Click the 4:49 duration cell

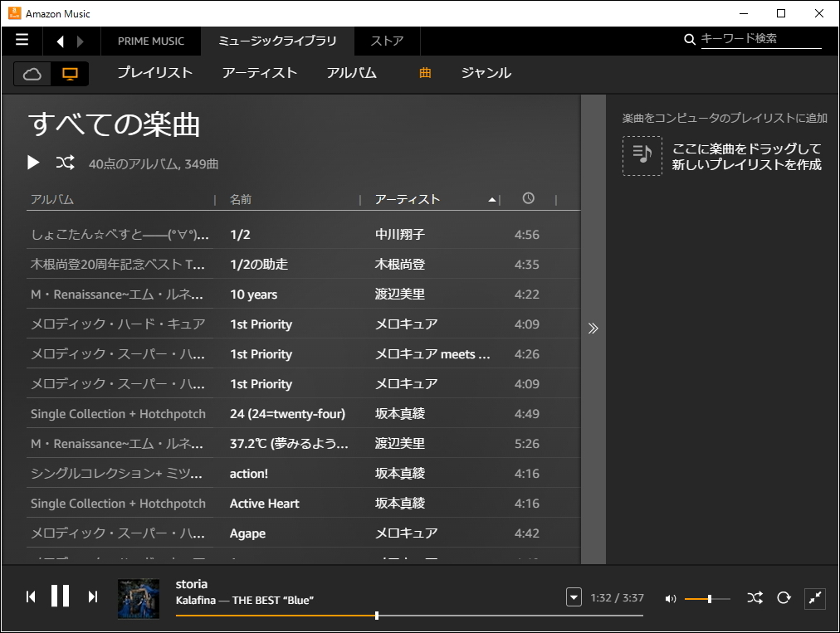tap(526, 413)
